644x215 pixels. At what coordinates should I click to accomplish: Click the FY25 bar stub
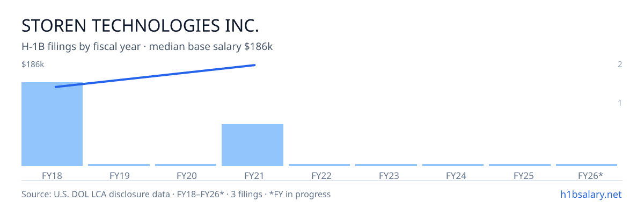click(520, 165)
